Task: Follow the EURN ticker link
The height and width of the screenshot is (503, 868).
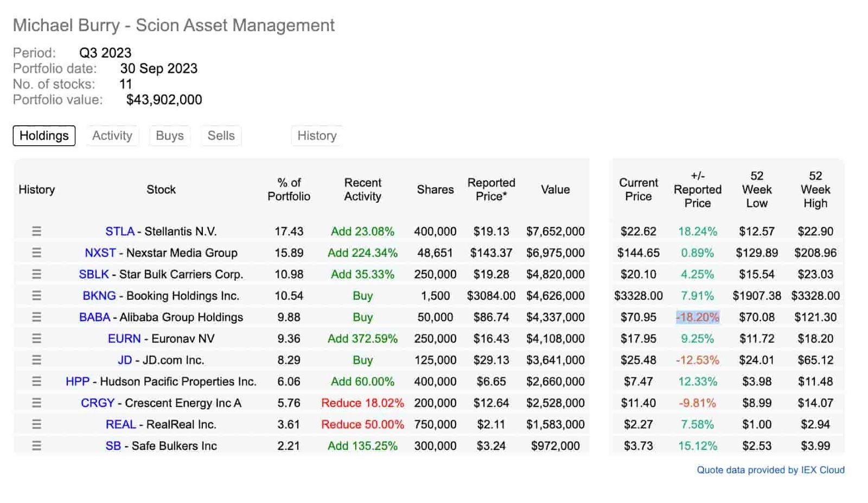Action: click(x=124, y=339)
